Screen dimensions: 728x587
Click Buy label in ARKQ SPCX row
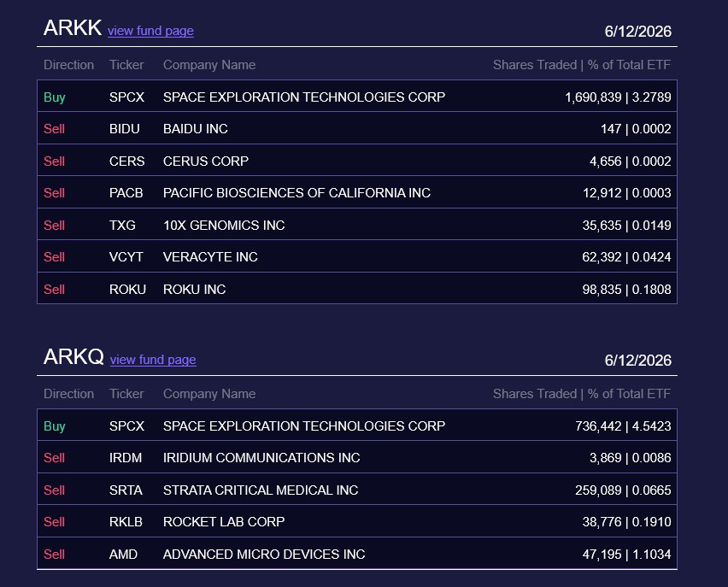(55, 426)
